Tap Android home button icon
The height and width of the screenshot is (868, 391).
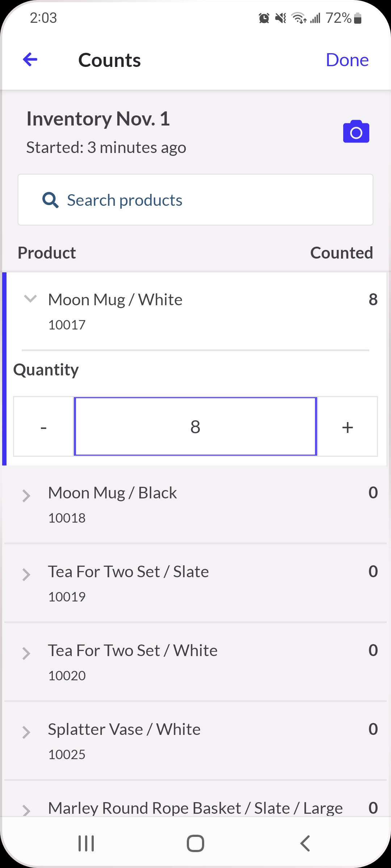tap(195, 843)
